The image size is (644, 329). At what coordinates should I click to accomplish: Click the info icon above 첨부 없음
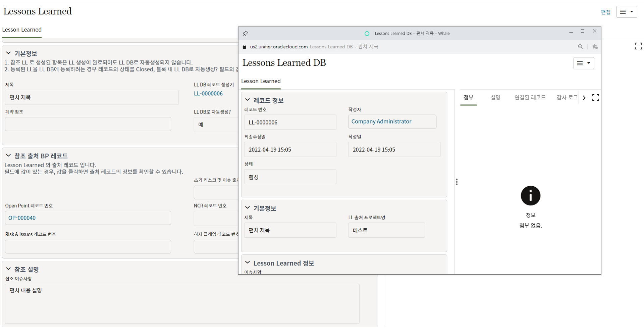click(x=530, y=196)
